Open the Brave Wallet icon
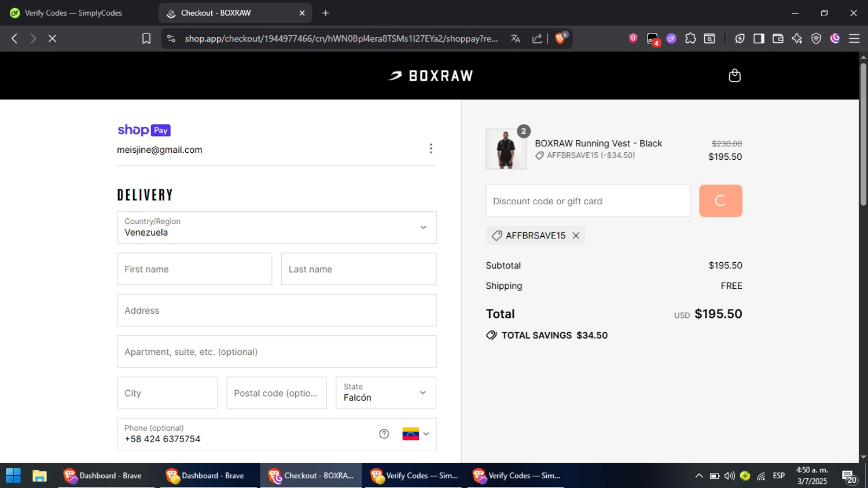Image resolution: width=868 pixels, height=488 pixels. [778, 38]
